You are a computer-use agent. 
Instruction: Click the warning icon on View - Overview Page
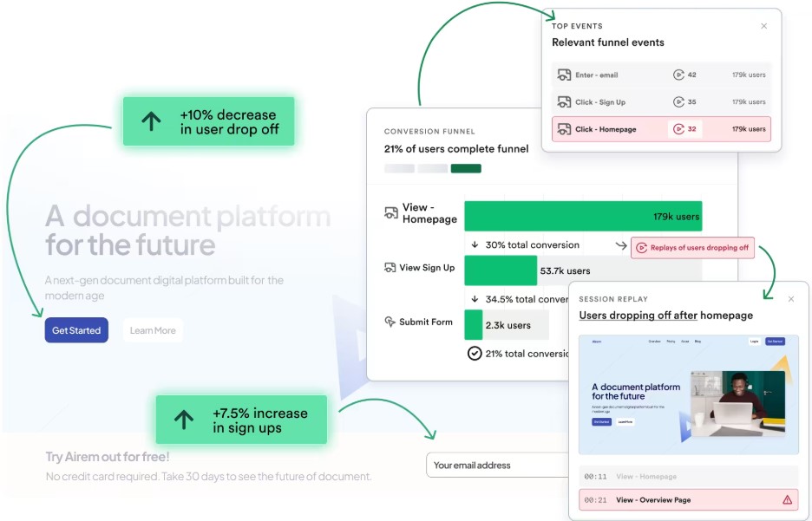(x=787, y=500)
